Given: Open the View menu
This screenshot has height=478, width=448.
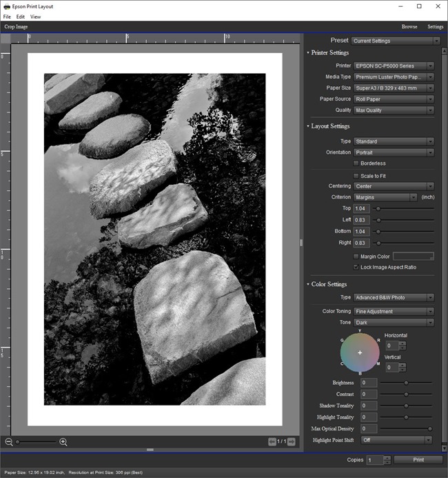Looking at the screenshot, I should 35,17.
